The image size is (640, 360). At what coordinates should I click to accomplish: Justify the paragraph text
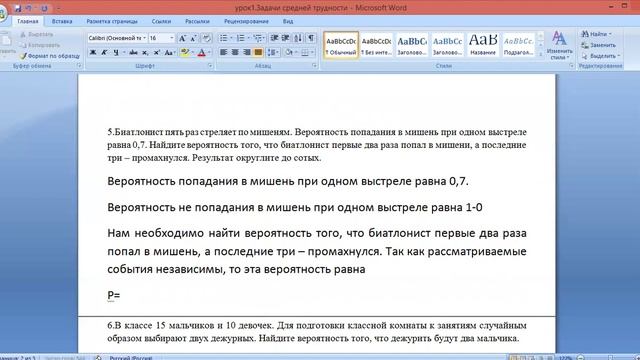pyautogui.click(x=258, y=53)
